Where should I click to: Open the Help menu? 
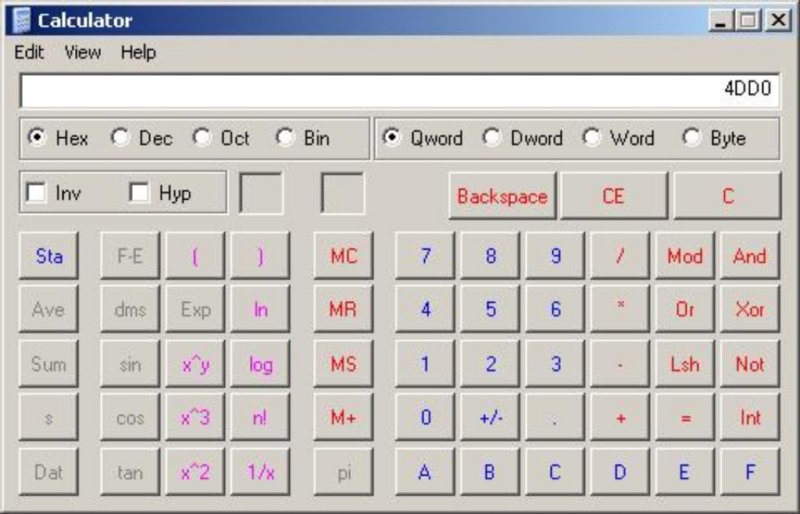coord(138,52)
